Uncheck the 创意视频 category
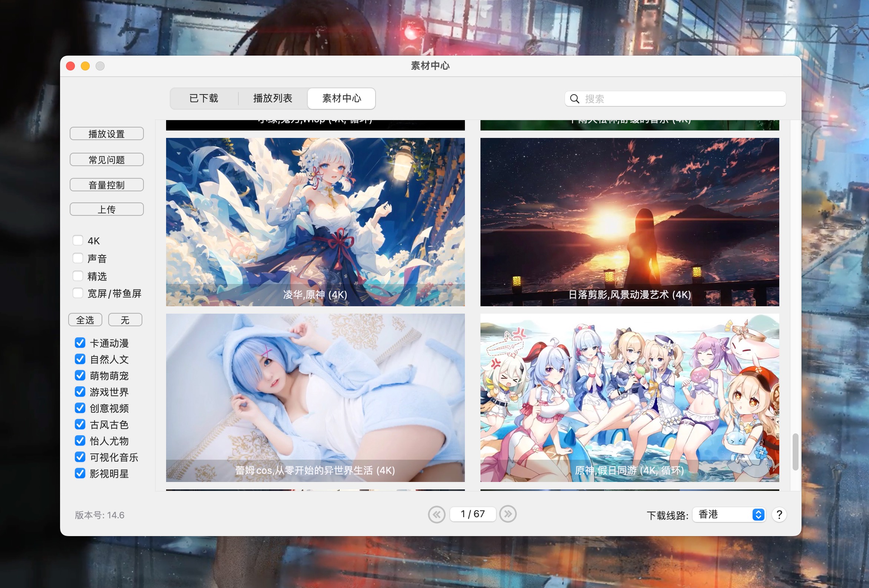The image size is (869, 588). coord(80,408)
